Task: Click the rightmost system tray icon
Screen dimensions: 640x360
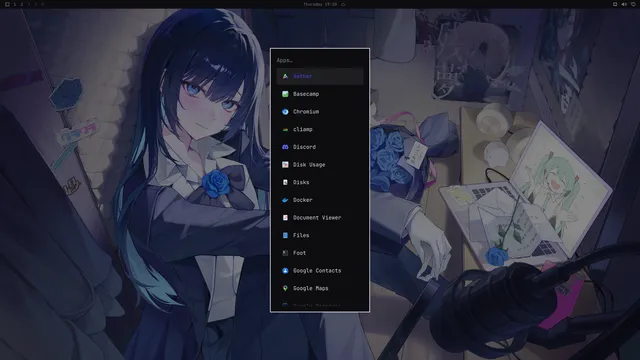Action: tap(633, 4)
